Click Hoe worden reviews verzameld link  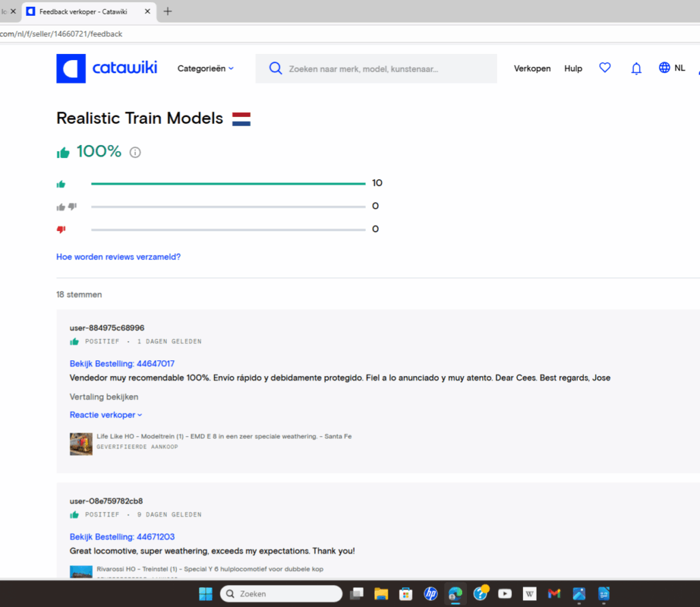(x=118, y=257)
